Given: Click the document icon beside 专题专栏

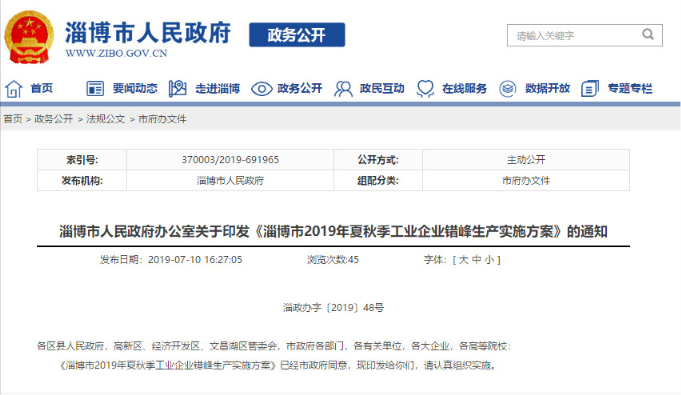Looking at the screenshot, I should pos(590,89).
